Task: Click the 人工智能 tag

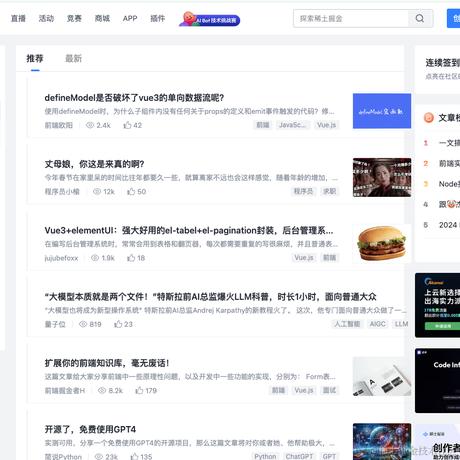Action: [347, 324]
